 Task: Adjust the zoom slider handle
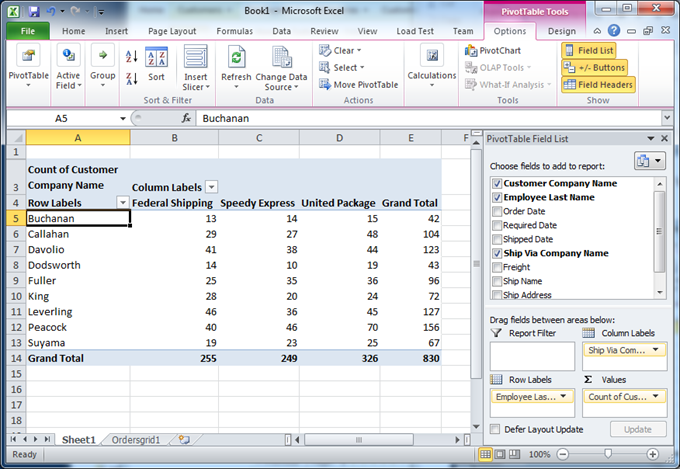click(608, 454)
